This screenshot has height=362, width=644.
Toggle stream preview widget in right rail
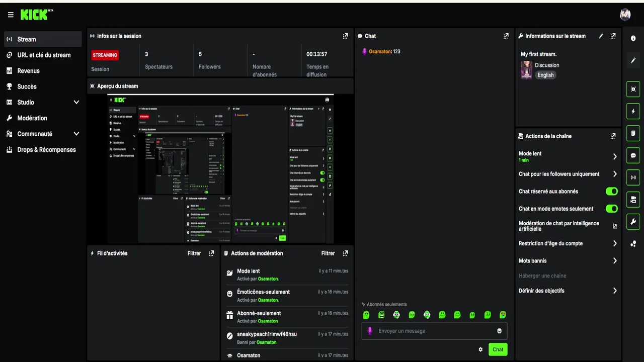pos(633,89)
